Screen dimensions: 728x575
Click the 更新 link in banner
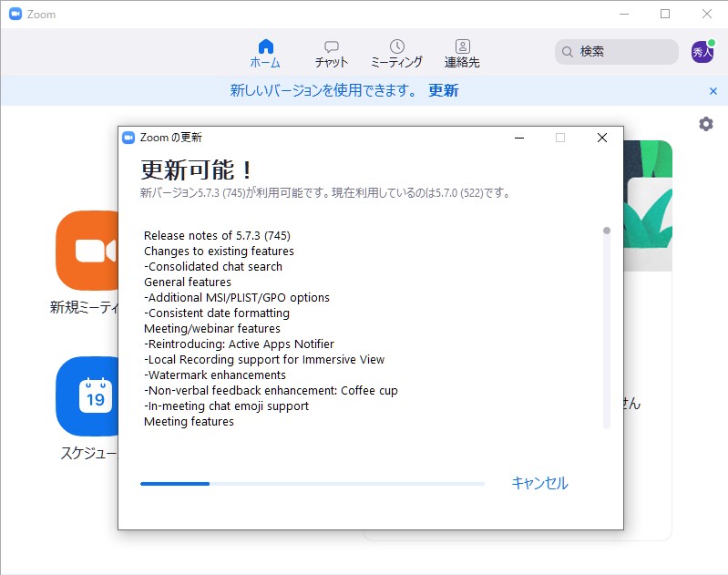[x=444, y=90]
